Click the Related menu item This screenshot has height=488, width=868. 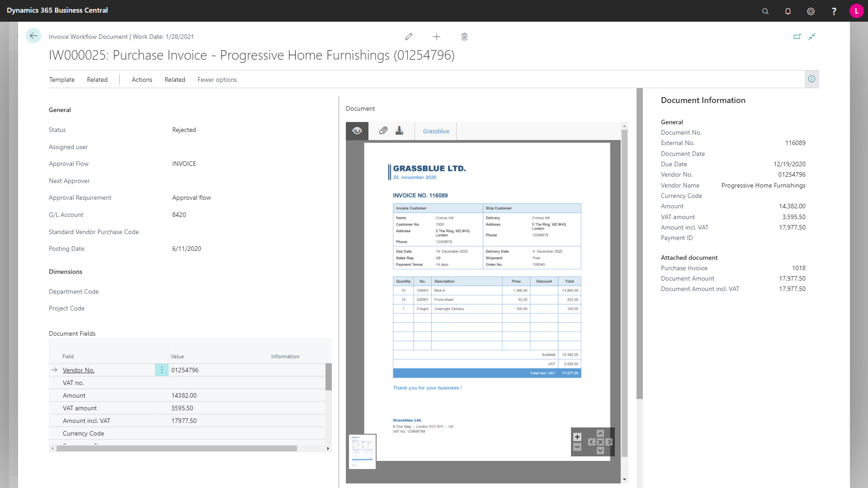(97, 79)
